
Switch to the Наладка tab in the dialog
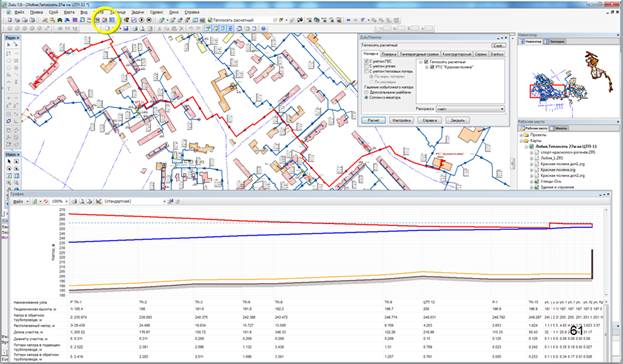click(x=370, y=54)
